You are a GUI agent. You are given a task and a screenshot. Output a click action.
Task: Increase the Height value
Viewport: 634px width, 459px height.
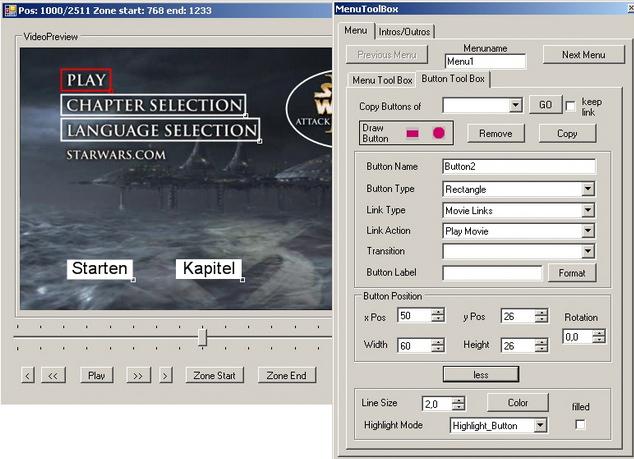pos(541,342)
